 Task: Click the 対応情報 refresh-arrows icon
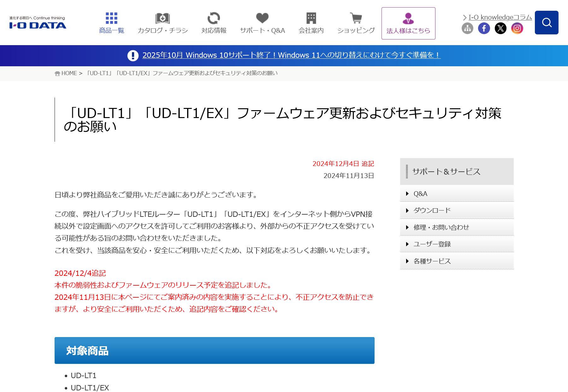pyautogui.click(x=214, y=18)
